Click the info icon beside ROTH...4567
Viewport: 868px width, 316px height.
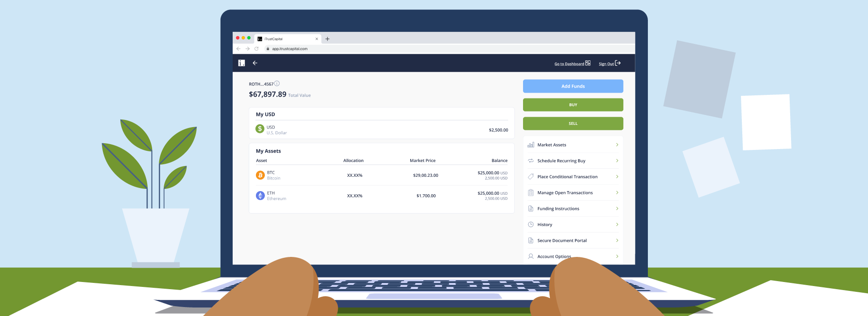pyautogui.click(x=277, y=84)
